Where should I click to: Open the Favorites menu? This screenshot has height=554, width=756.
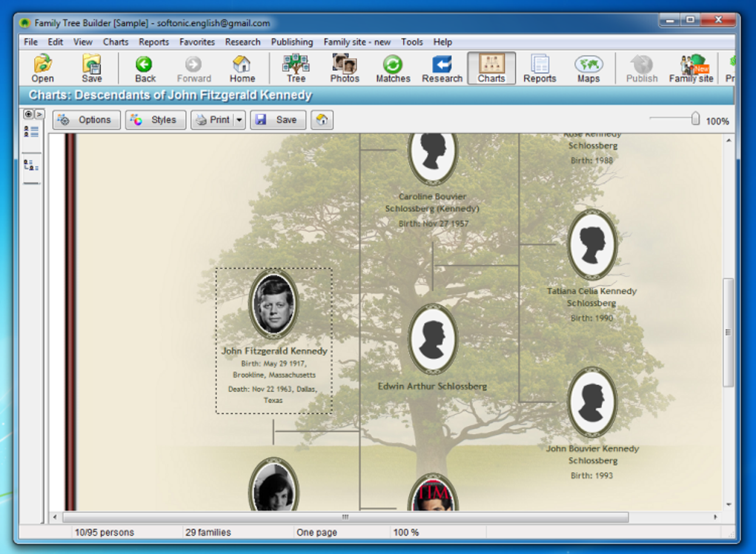[x=196, y=42]
